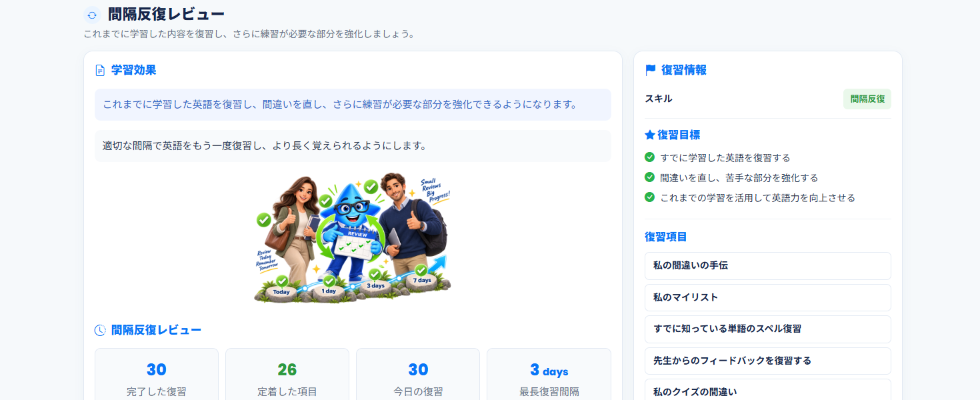This screenshot has width=980, height=400.
Task: Click the clock icon beside 間隔反復レビュー section
Action: 100,330
